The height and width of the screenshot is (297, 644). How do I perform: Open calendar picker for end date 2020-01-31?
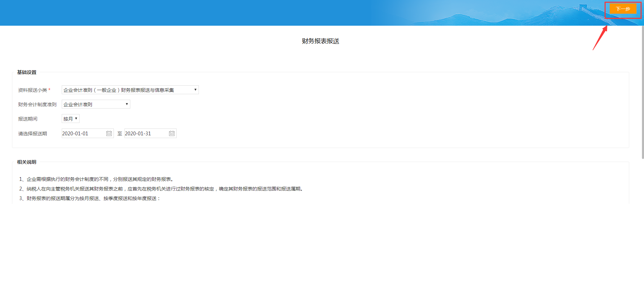(172, 133)
